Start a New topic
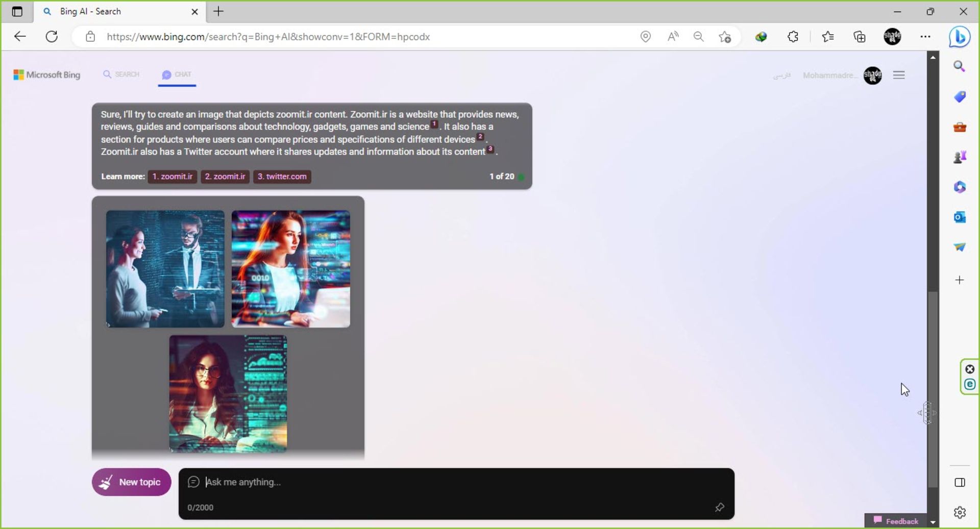This screenshot has height=529, width=980. click(131, 482)
